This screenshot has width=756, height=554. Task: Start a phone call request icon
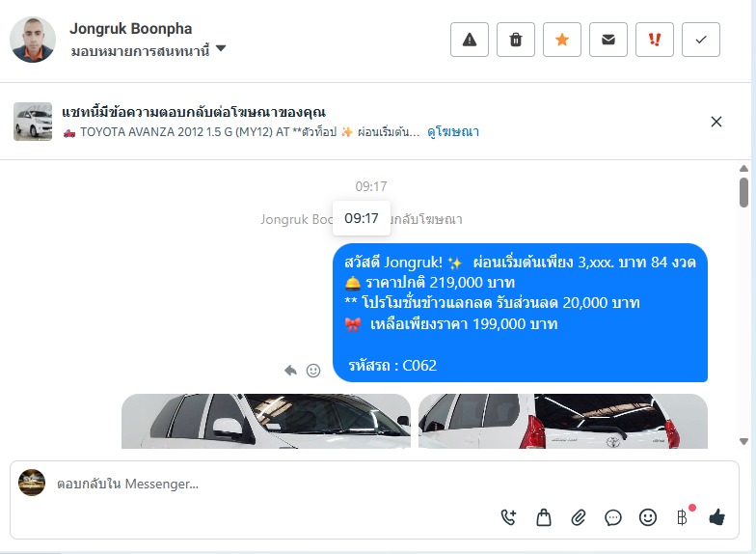(x=509, y=517)
